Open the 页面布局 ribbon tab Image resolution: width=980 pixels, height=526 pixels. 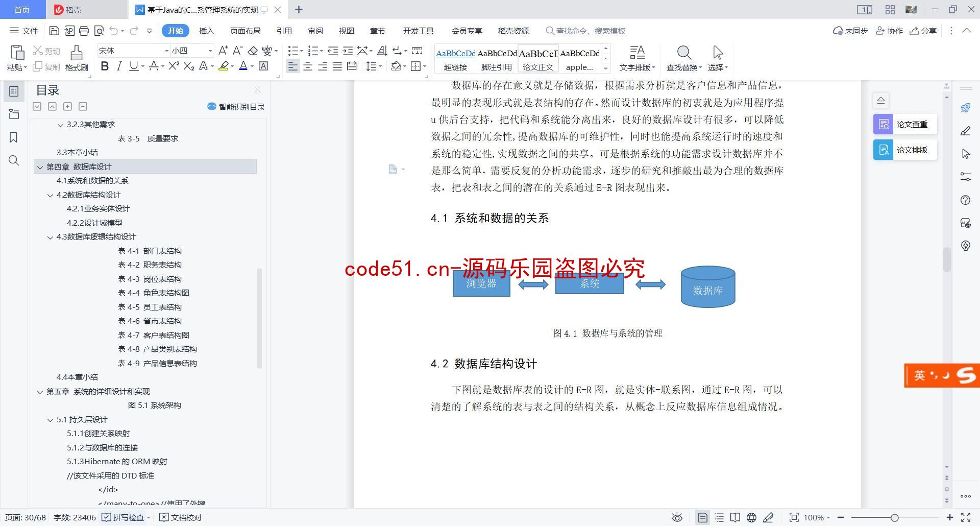click(245, 31)
